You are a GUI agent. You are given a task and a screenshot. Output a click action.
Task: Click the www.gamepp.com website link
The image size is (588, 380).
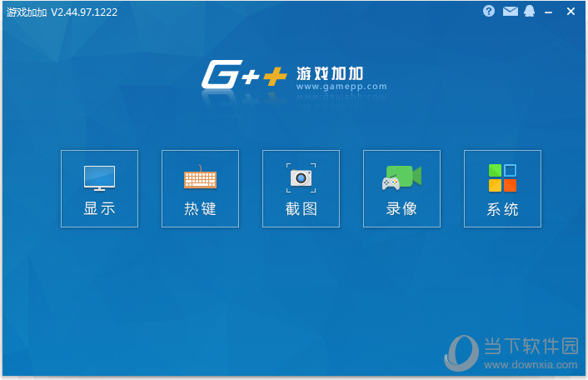point(341,87)
